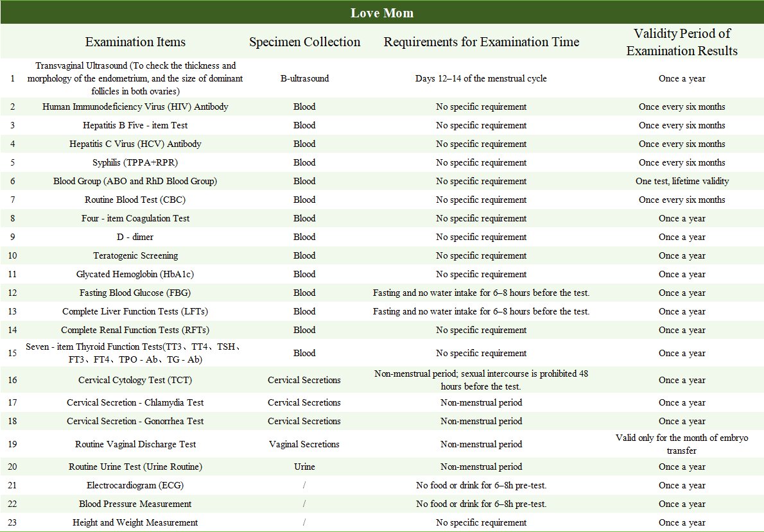The width and height of the screenshot is (764, 532).
Task: Click One test, lifetime validity cell
Action: click(681, 181)
